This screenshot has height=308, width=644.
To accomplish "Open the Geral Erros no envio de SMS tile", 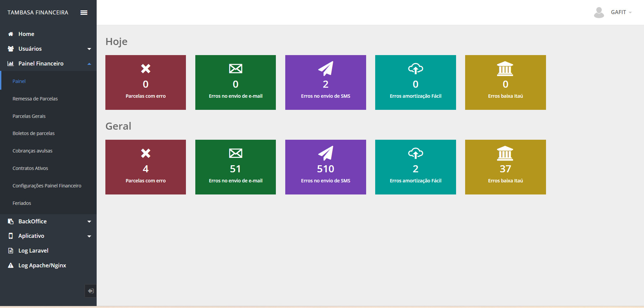I will (x=325, y=167).
